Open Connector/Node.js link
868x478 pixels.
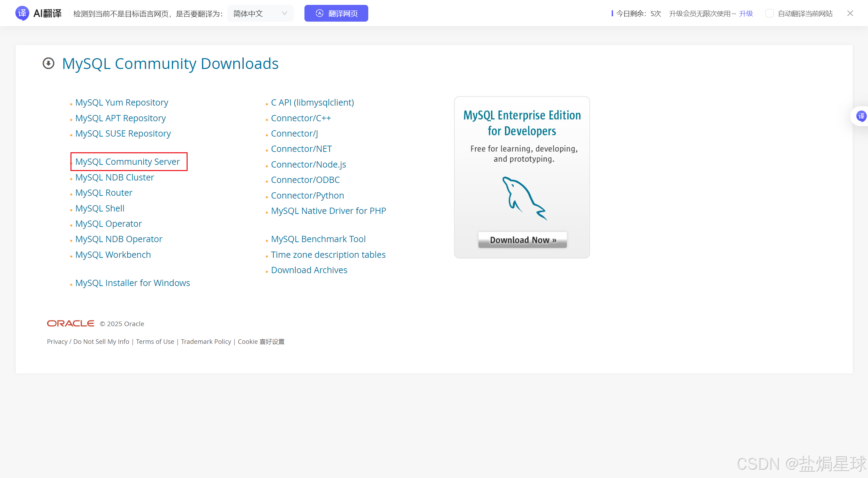[x=309, y=164]
